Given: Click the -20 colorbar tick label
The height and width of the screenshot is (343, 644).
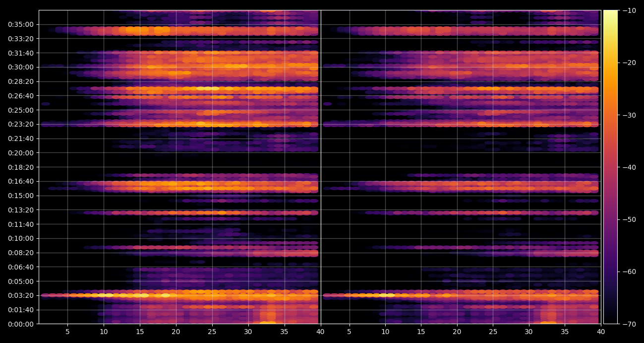Looking at the screenshot, I should coord(629,63).
